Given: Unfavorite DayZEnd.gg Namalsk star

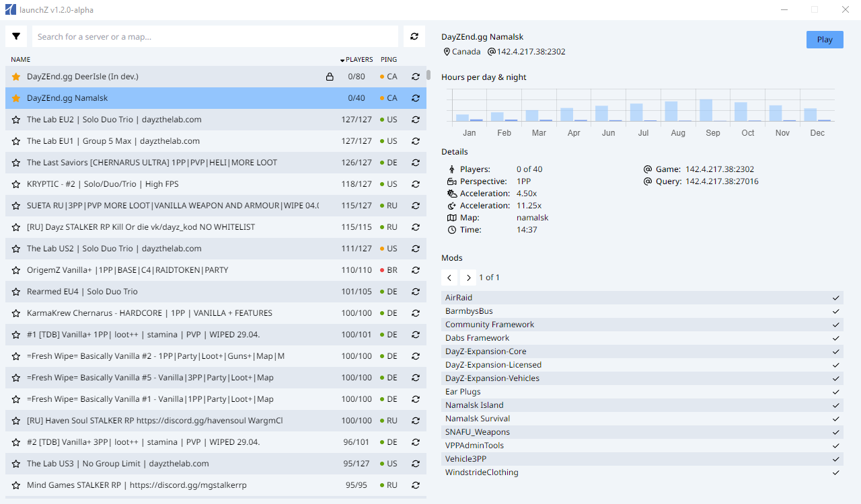Looking at the screenshot, I should click(16, 98).
